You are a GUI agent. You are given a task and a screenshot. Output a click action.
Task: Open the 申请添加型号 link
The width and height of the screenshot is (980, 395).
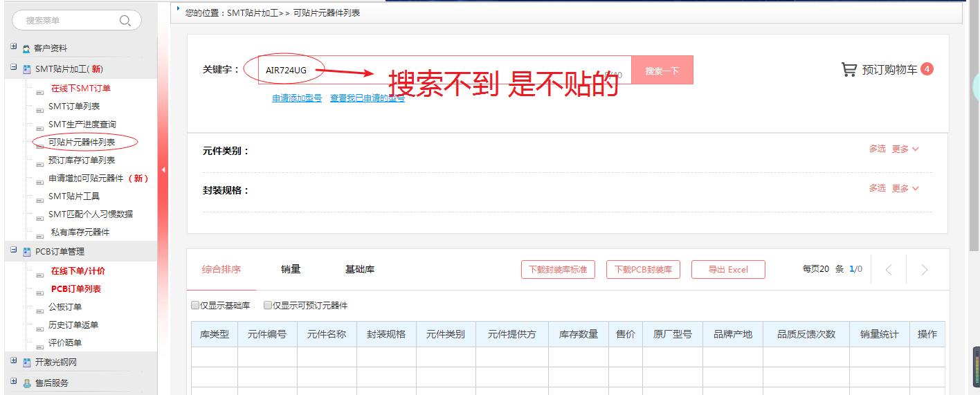click(297, 98)
